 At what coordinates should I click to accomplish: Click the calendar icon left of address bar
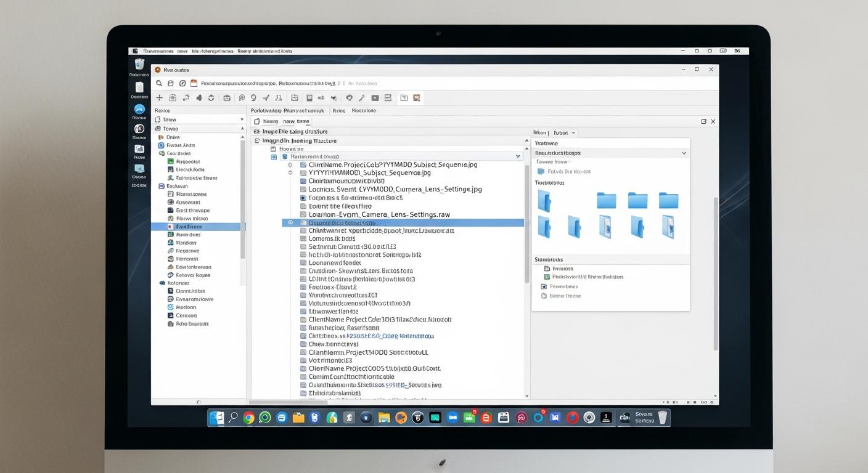[194, 83]
